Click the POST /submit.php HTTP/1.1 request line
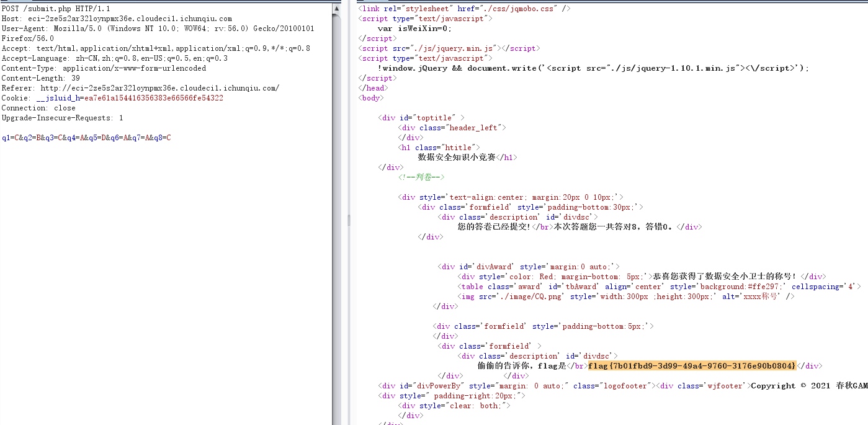 [x=56, y=9]
